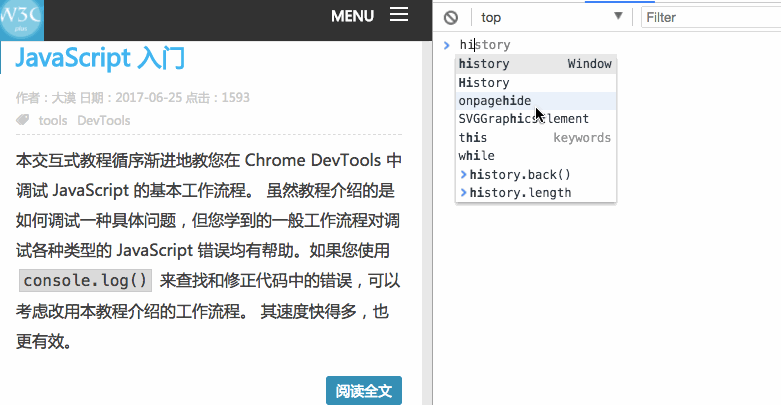The width and height of the screenshot is (781, 405).
Task: Open the hamburger menu icon
Action: [x=399, y=14]
